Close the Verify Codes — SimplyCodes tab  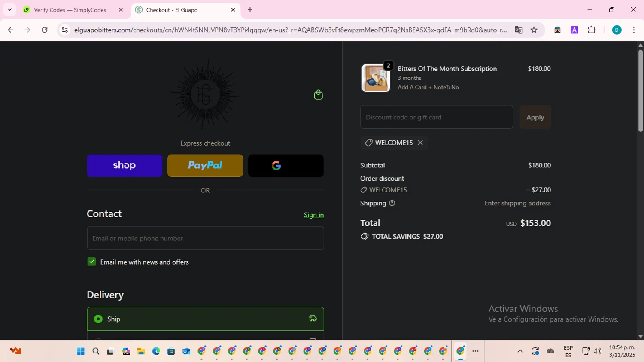coord(121,9)
